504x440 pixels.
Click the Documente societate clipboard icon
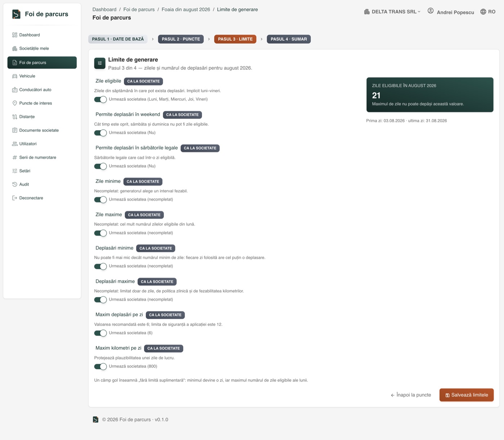[x=15, y=130]
